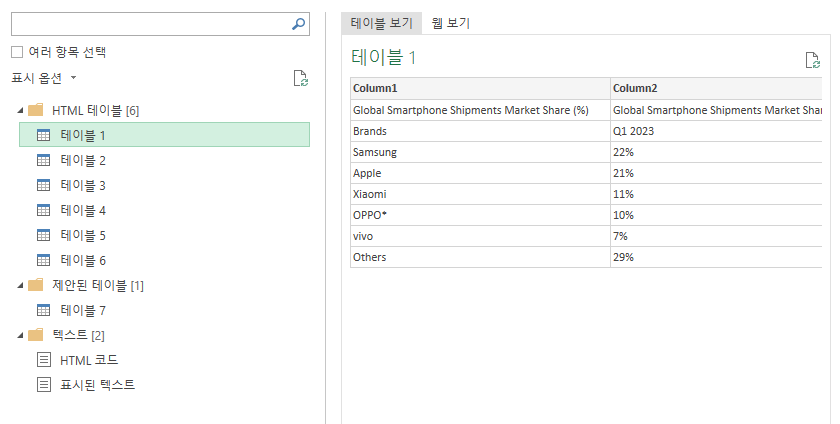The width and height of the screenshot is (840, 424).
Task: Click the 테이블 4 table icon
Action: pos(43,210)
